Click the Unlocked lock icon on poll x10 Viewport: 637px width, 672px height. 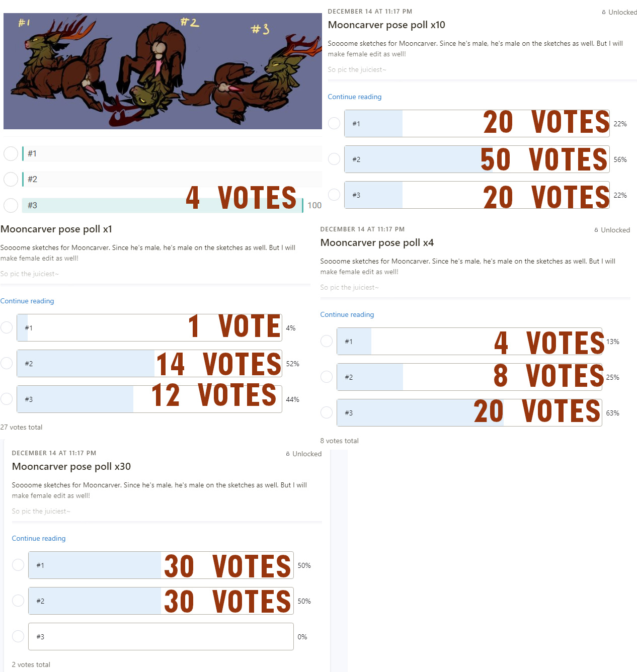coord(604,12)
